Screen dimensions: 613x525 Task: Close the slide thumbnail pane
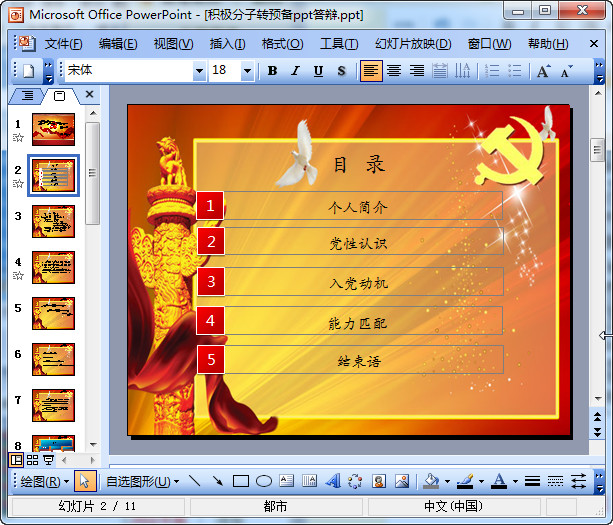coord(90,94)
